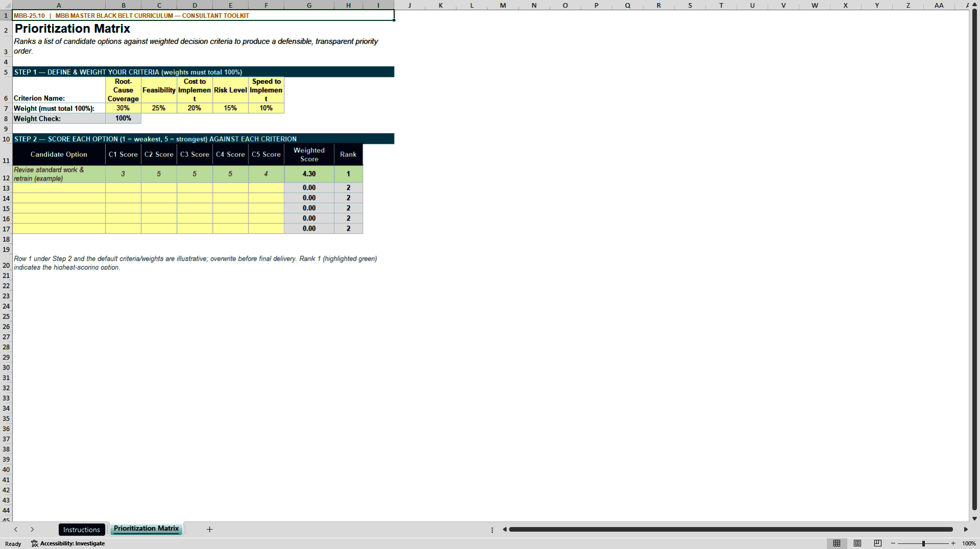
Task: Click the zoom out minus icon
Action: coord(893,543)
